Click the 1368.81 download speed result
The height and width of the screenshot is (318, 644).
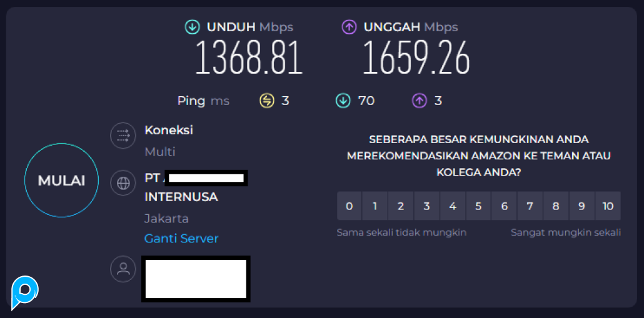tap(249, 57)
